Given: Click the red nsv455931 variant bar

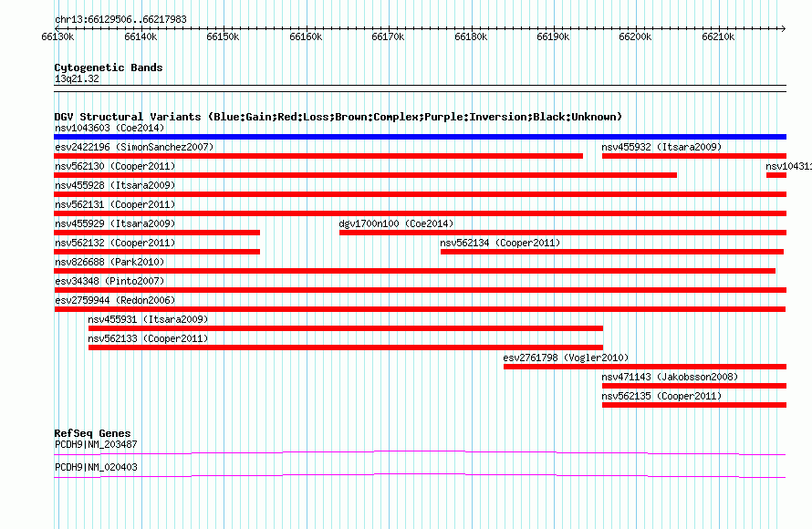Looking at the screenshot, I should [346, 328].
